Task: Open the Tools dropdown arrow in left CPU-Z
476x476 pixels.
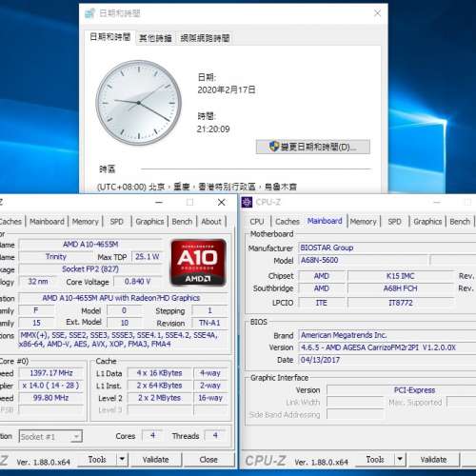Action: coord(122,459)
